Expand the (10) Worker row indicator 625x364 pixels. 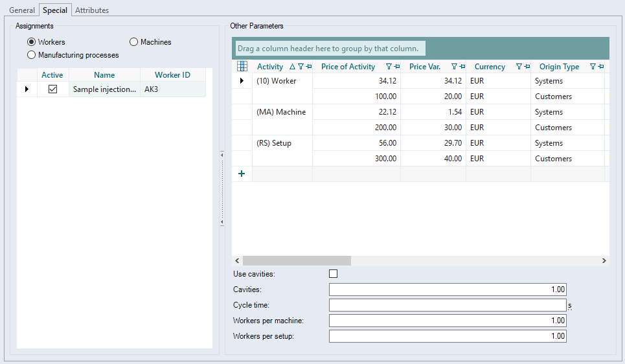242,81
